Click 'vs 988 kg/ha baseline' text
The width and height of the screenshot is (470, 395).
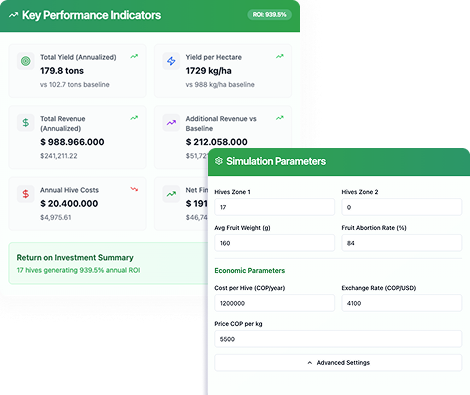[x=220, y=85]
